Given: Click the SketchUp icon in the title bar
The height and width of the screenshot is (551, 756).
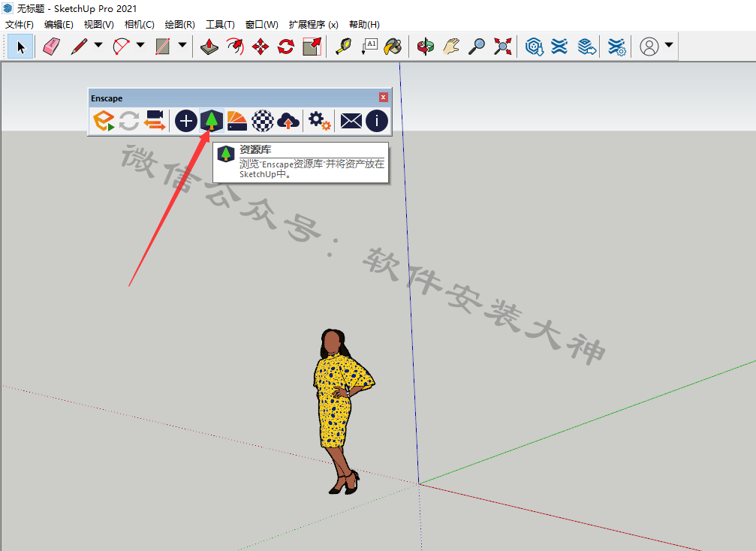Looking at the screenshot, I should [8, 8].
